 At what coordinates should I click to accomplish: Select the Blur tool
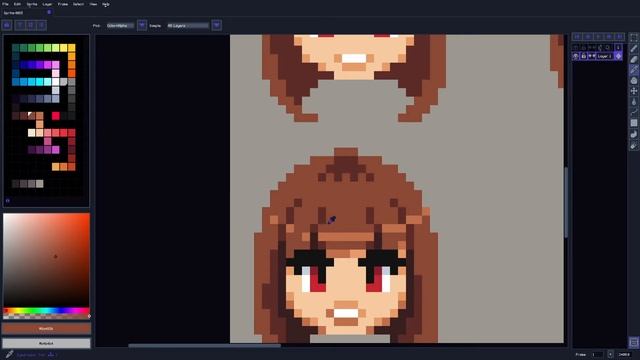pyautogui.click(x=634, y=145)
